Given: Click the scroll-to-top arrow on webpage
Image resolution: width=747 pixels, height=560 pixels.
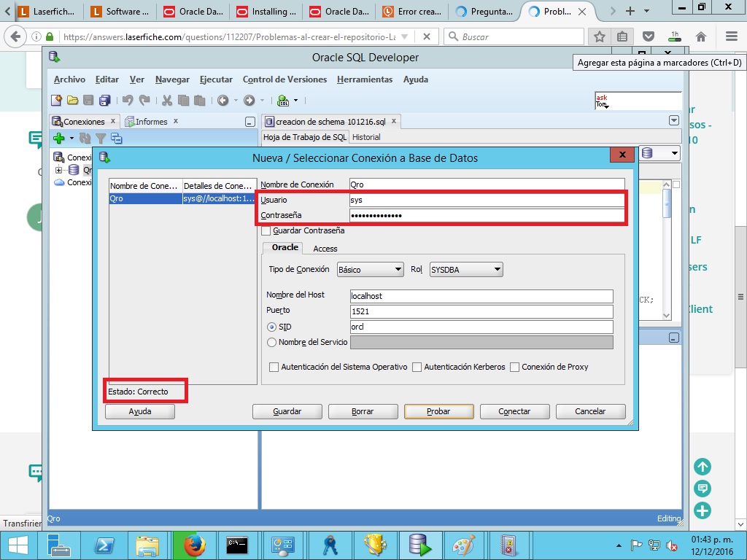Looking at the screenshot, I should [703, 467].
